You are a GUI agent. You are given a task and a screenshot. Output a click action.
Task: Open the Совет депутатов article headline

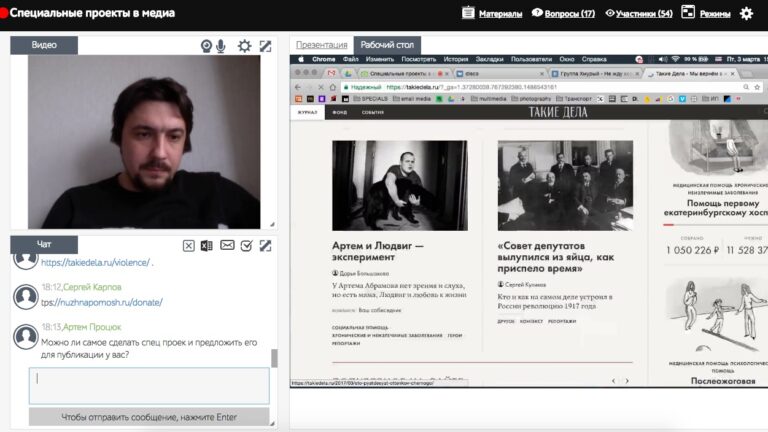coord(556,257)
